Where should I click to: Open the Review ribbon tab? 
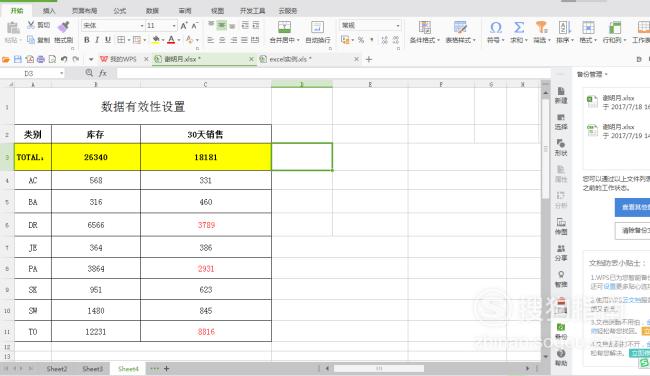pos(185,11)
